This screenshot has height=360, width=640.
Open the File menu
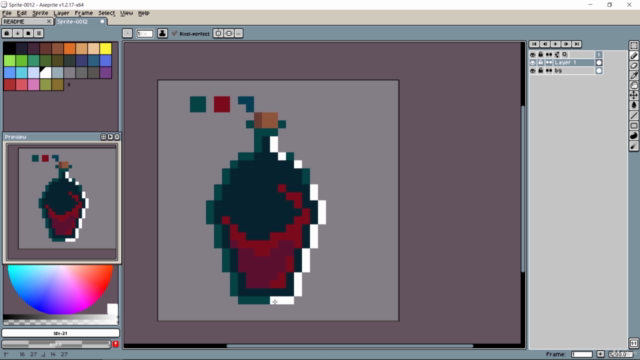(7, 13)
